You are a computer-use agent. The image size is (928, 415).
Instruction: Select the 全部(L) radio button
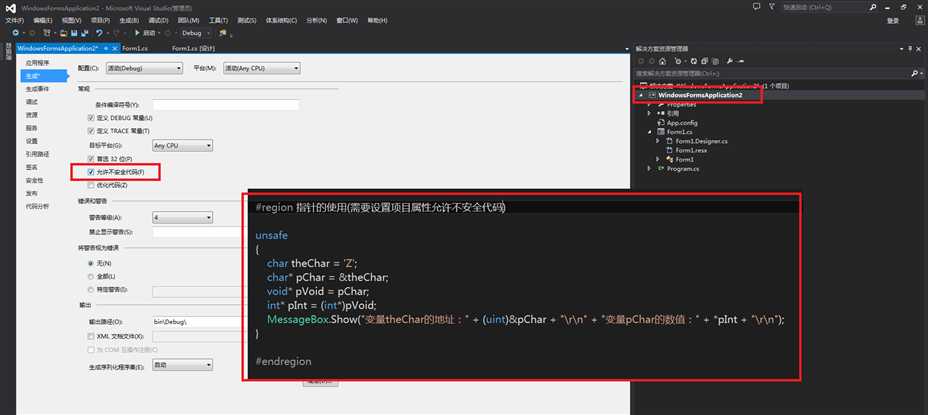(x=91, y=276)
